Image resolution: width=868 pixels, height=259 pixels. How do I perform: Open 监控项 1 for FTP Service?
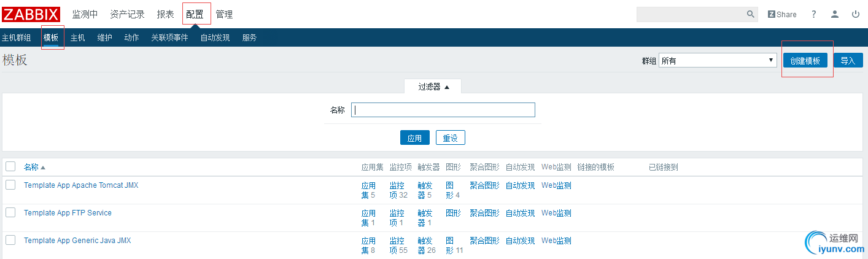click(397, 218)
